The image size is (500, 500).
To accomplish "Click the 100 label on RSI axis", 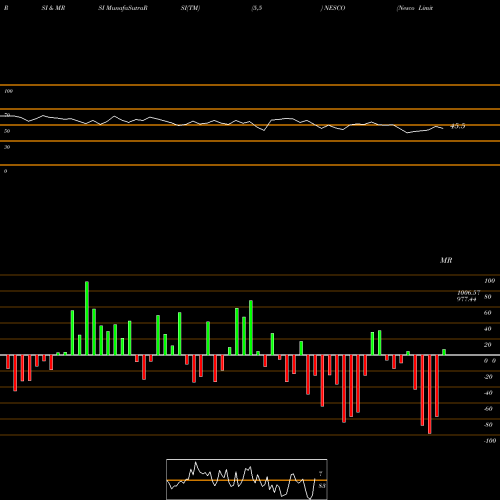I will tap(8, 91).
